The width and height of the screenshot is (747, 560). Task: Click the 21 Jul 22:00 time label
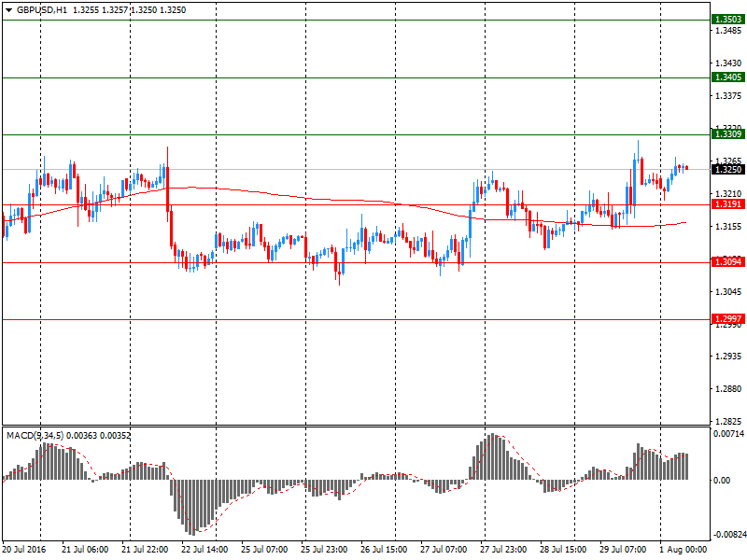pyautogui.click(x=145, y=550)
